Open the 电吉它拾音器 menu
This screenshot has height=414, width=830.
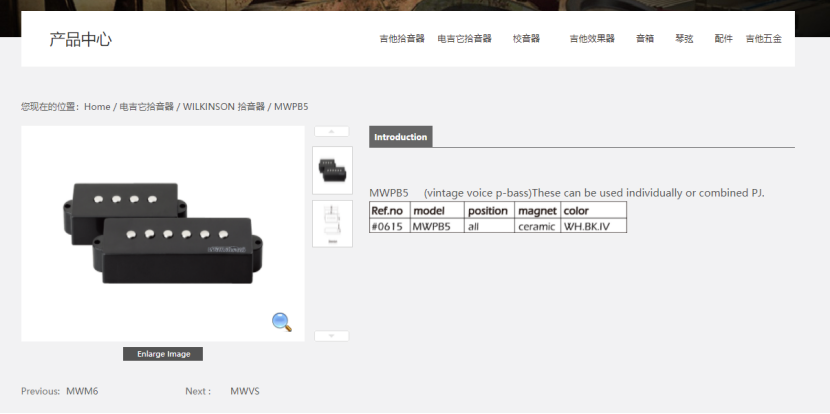pyautogui.click(x=465, y=39)
